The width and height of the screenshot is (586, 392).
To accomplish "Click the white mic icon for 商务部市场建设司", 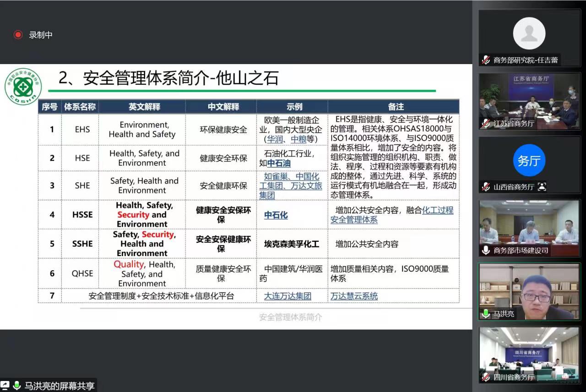I will pos(486,250).
